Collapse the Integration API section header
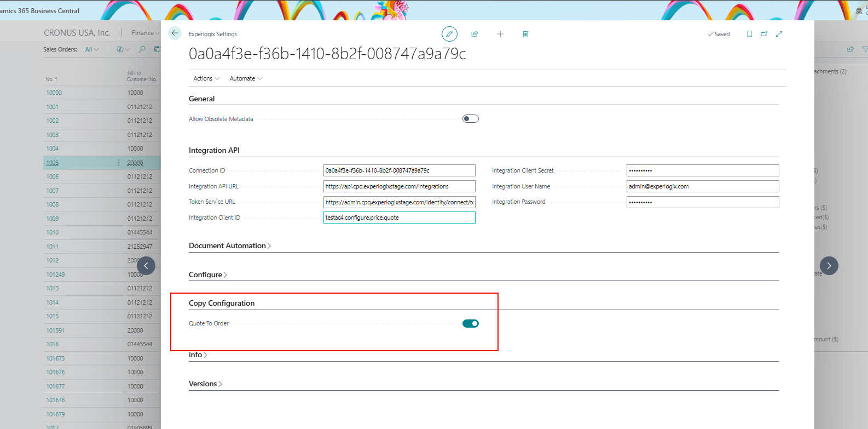 [214, 150]
